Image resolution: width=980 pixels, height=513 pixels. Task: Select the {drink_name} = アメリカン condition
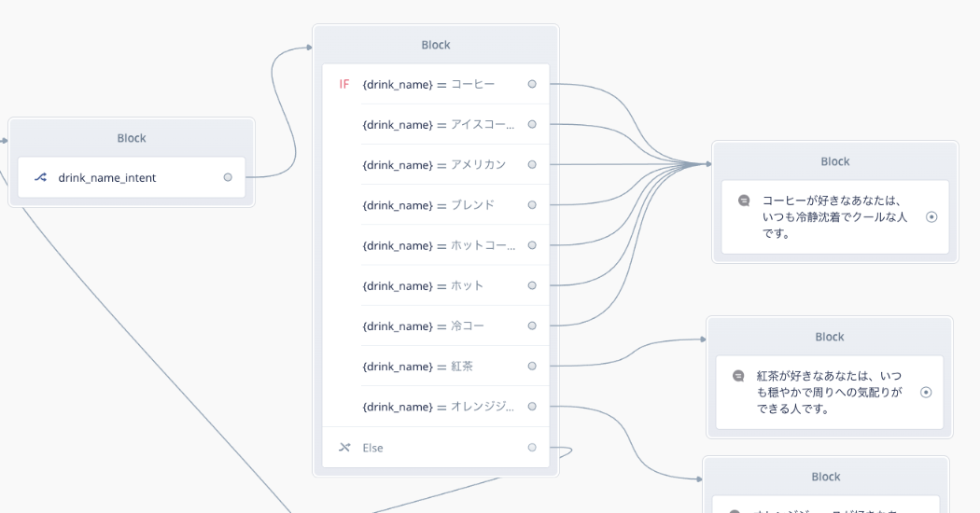pyautogui.click(x=434, y=164)
